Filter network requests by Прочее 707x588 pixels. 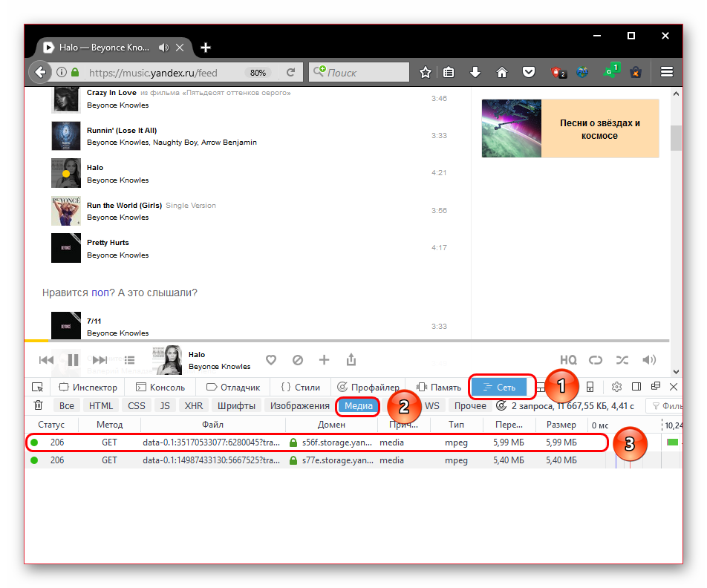tap(470, 406)
